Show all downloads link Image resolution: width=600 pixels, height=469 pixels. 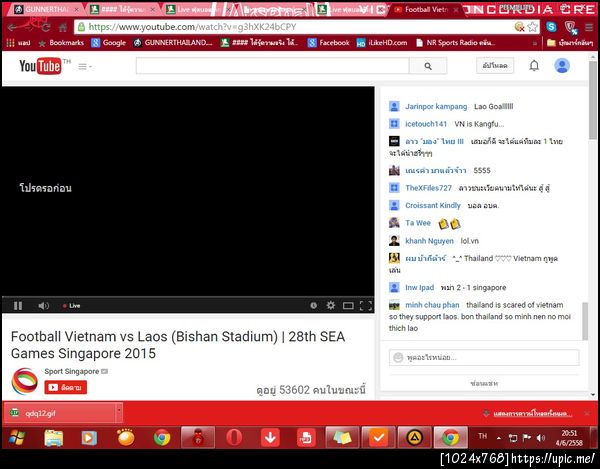tap(533, 414)
